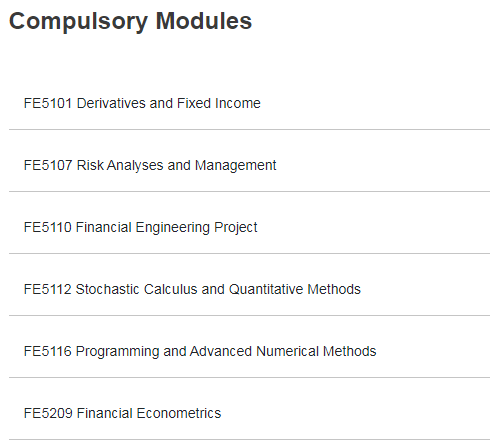Click the words "Fixed Income" in first module
Image resolution: width=490 pixels, height=440 pixels.
point(219,103)
